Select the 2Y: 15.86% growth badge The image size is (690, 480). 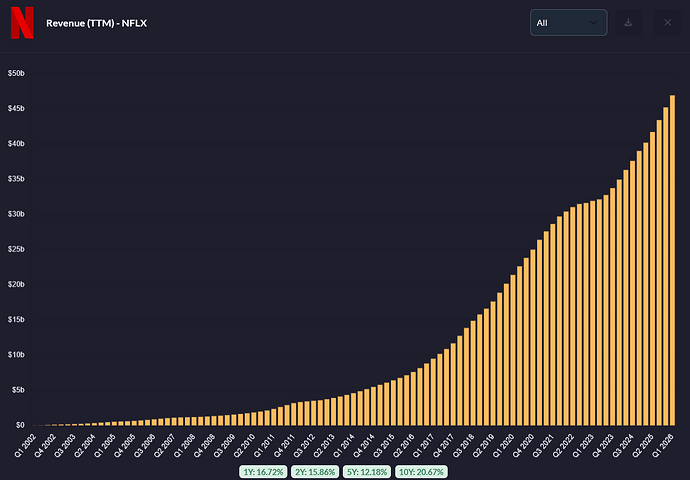point(315,472)
